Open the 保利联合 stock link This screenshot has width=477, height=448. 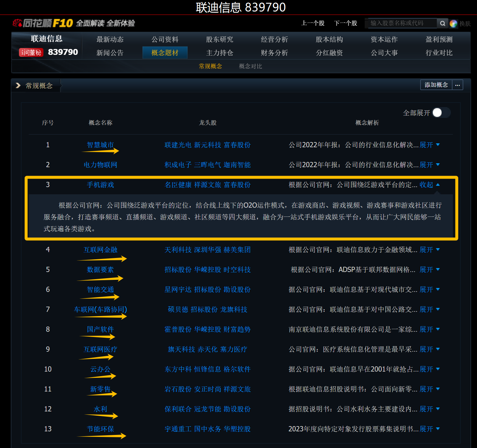point(178,409)
